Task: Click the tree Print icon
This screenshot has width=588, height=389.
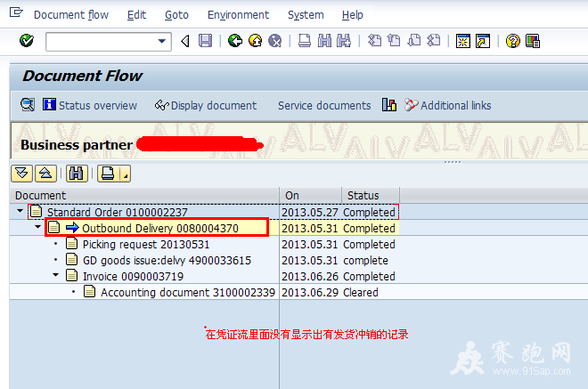Action: tap(109, 174)
